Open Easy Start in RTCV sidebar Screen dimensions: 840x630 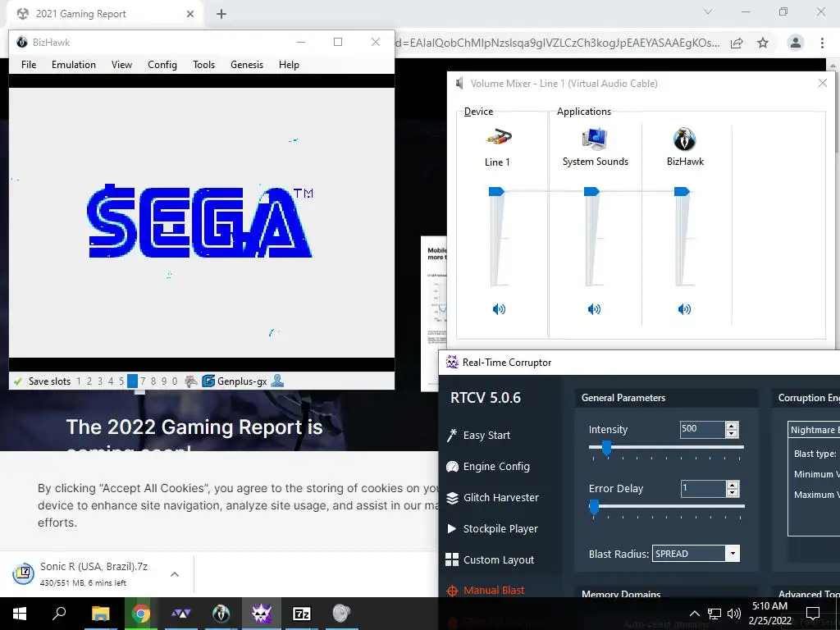(x=478, y=435)
